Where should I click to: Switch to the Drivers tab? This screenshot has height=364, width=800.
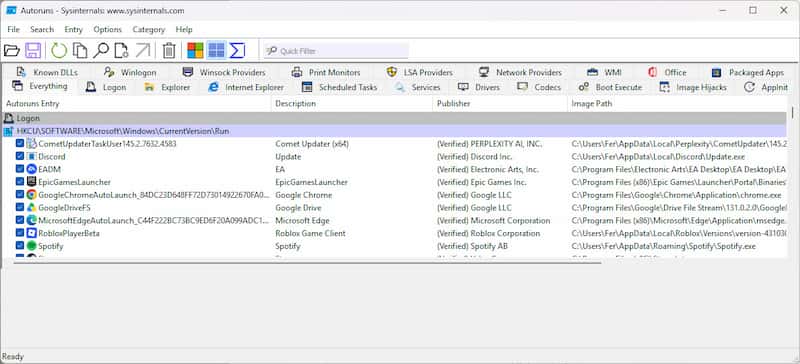479,87
